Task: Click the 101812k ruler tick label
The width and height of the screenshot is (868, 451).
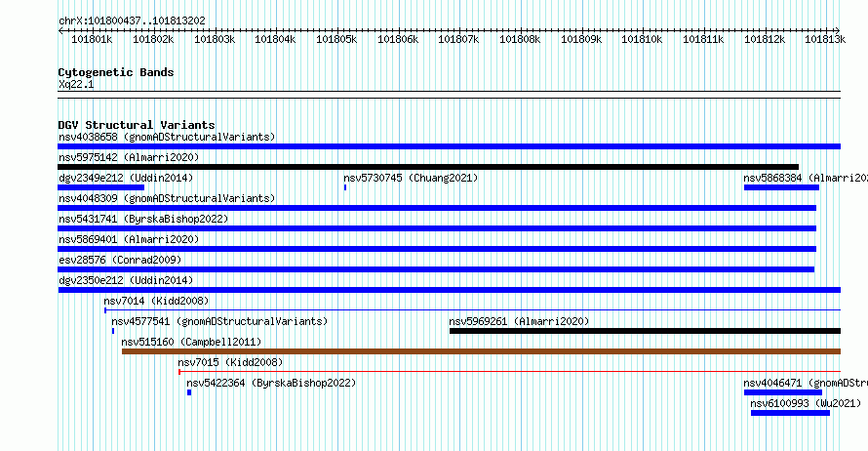Action: [x=764, y=39]
